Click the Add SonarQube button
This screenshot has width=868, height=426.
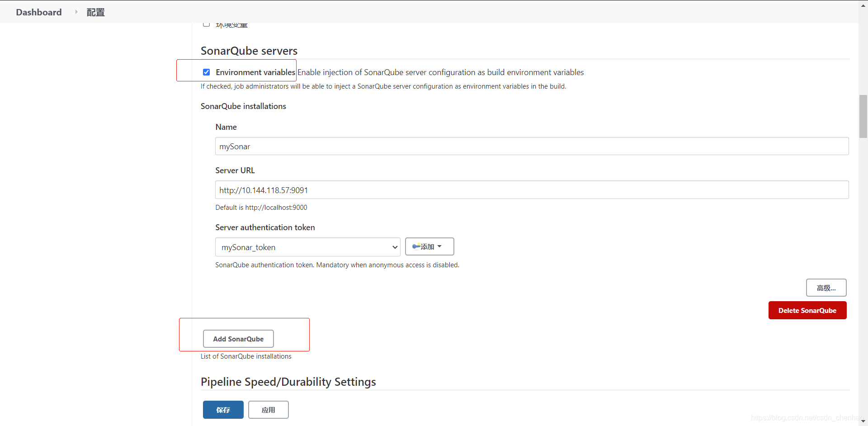coord(238,339)
